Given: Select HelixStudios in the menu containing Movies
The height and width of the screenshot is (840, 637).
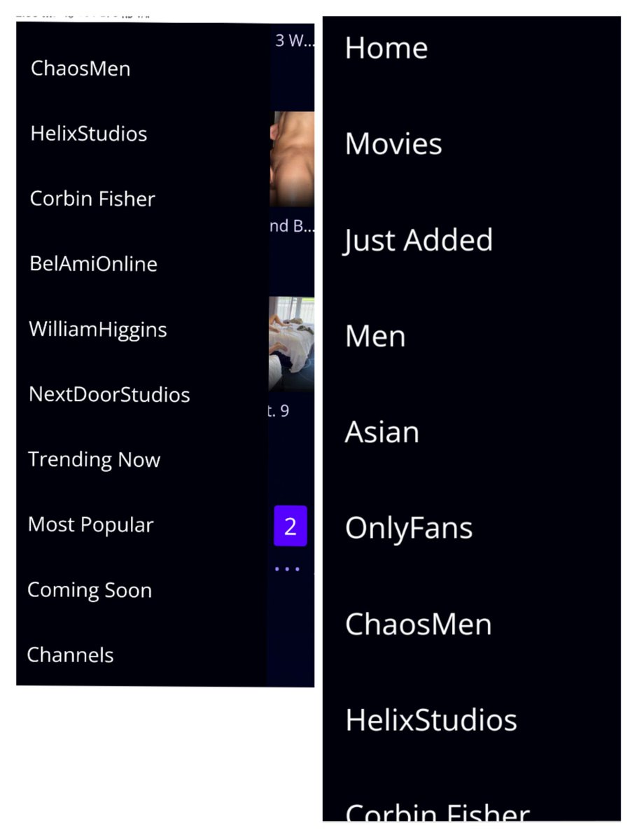Looking at the screenshot, I should pyautogui.click(x=431, y=720).
